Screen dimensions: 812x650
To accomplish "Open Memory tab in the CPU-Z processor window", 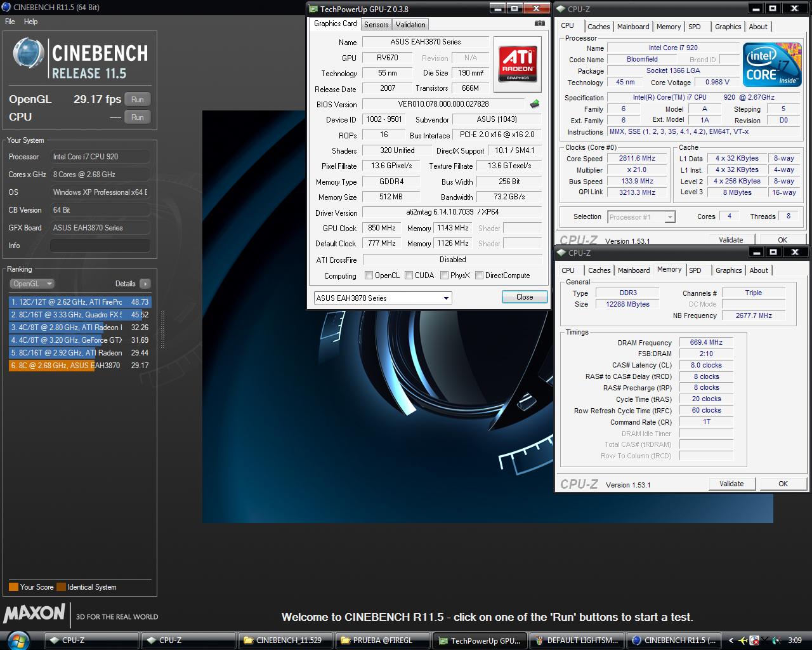I will [x=669, y=27].
